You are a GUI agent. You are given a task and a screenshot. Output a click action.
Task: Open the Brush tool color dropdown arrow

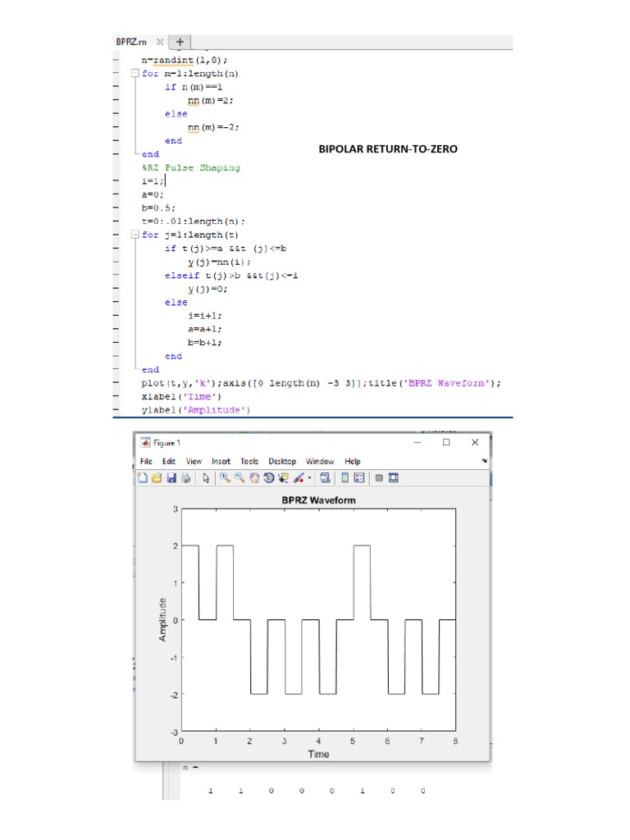[x=309, y=478]
